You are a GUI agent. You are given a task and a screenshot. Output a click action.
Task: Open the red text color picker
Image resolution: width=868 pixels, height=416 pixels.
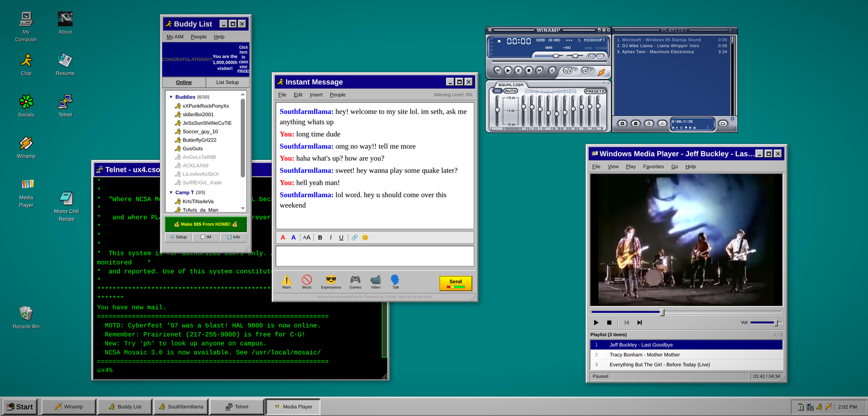283,237
